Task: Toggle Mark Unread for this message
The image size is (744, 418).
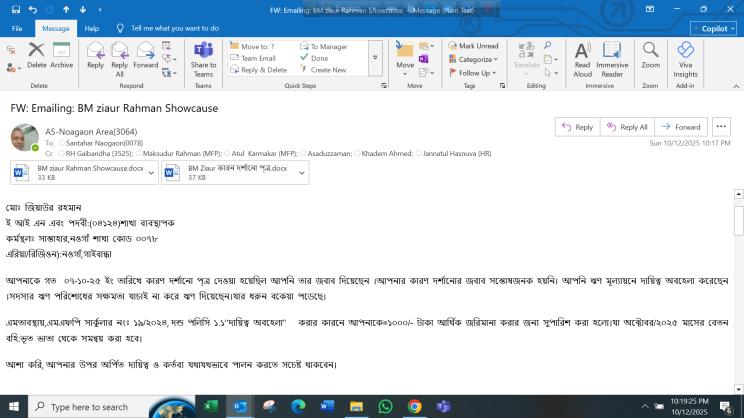Action: (x=472, y=46)
